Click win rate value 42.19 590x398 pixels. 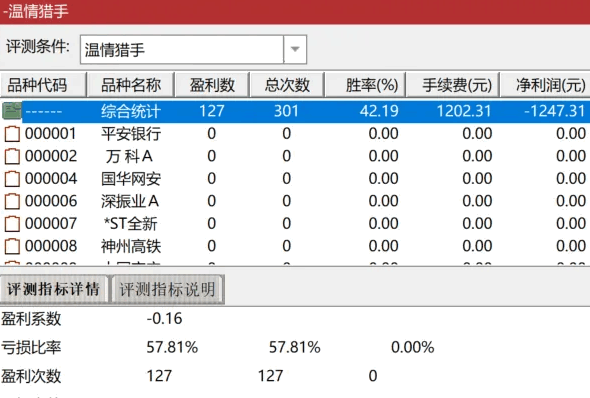pyautogui.click(x=379, y=111)
